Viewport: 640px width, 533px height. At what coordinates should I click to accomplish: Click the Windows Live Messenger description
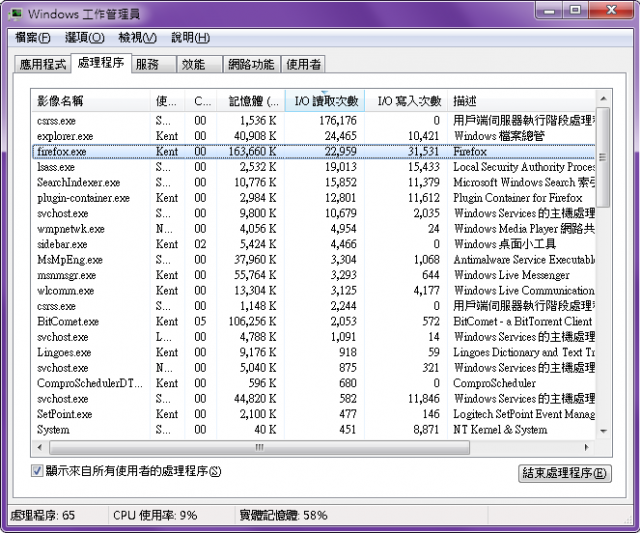pyautogui.click(x=512, y=275)
